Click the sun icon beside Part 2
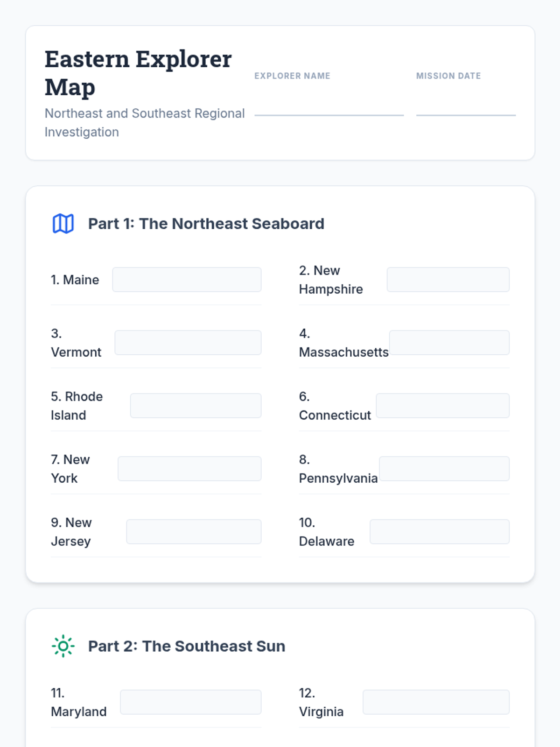This screenshot has width=560, height=747. (x=63, y=646)
